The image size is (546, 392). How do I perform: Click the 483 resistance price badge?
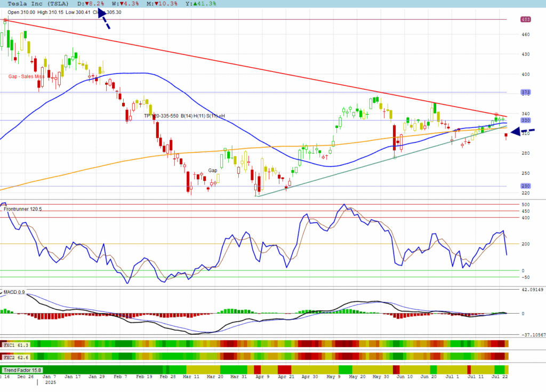point(525,20)
